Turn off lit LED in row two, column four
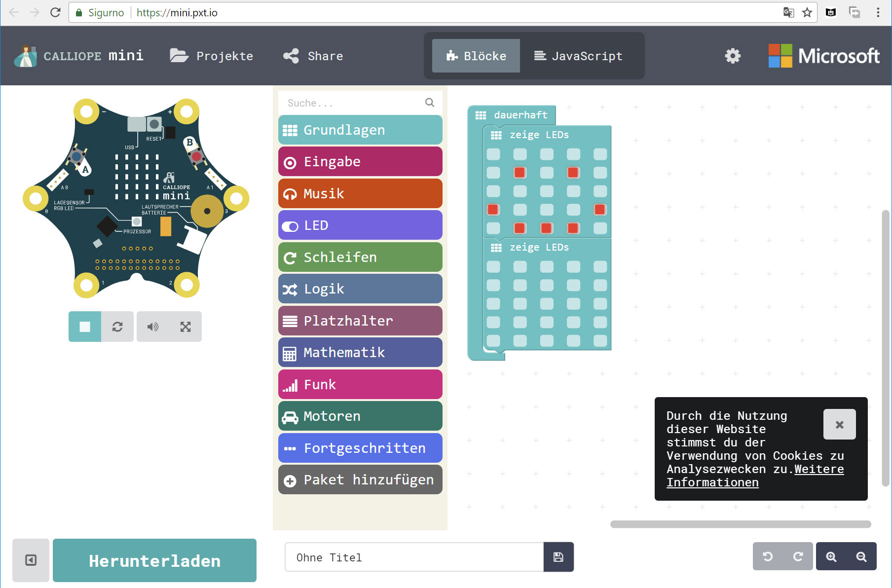Screen dimensions: 892x588 point(573,173)
